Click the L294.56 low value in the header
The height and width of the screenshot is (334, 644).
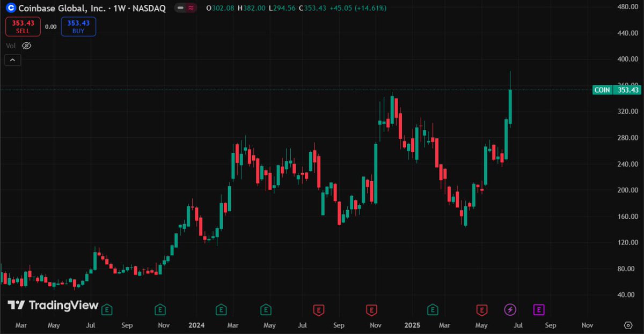(x=283, y=8)
